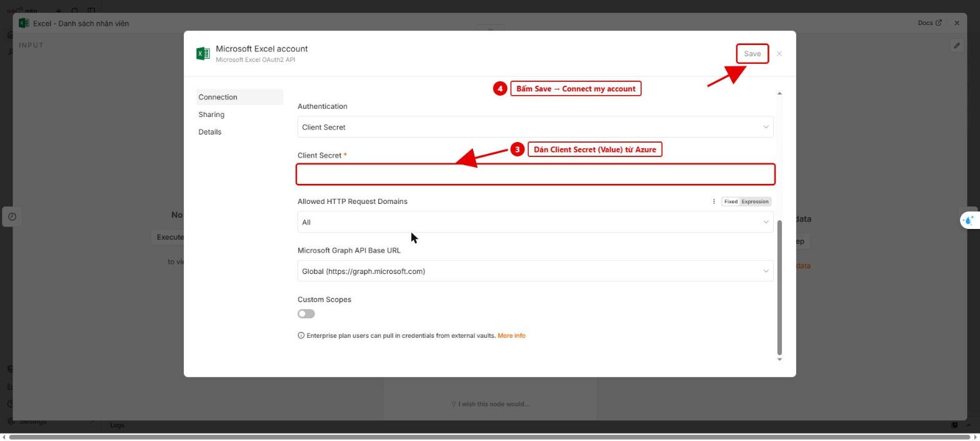Viewport: 980px width, 441px height.
Task: Click the Execute button in the background input panel
Action: (x=167, y=237)
